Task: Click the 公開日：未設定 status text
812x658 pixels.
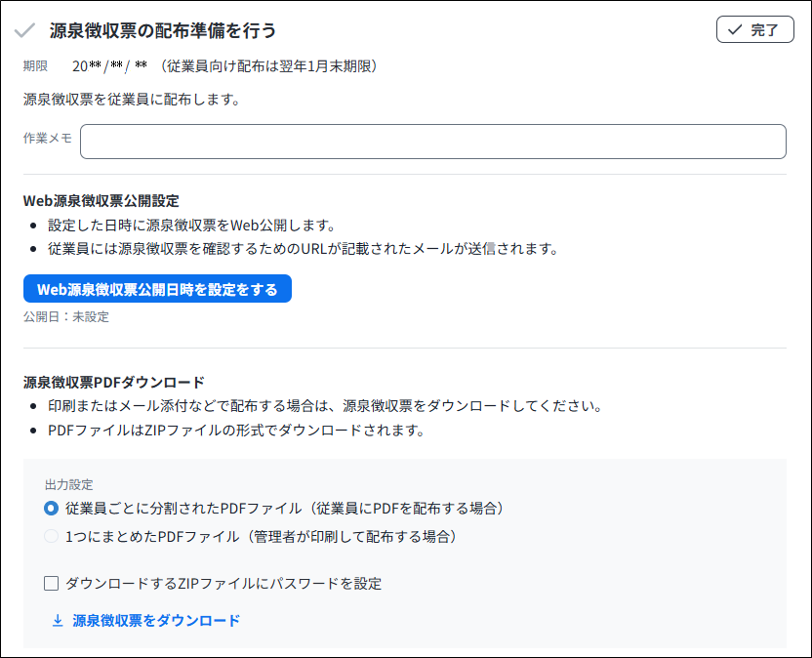Action: 66,317
